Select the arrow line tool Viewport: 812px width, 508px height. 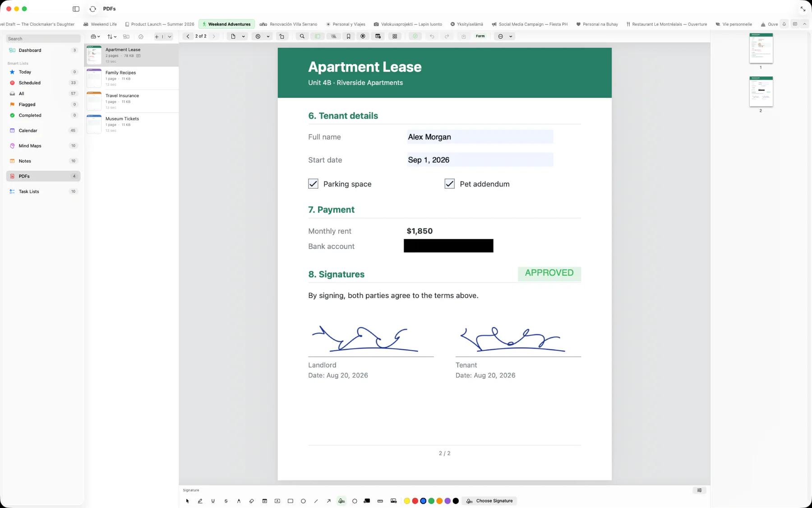tap(329, 501)
